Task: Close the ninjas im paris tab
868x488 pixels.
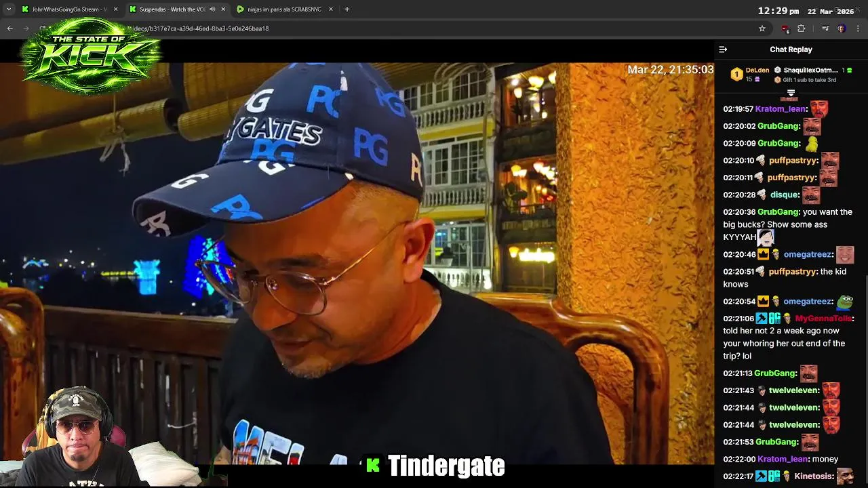Action: pyautogui.click(x=331, y=9)
